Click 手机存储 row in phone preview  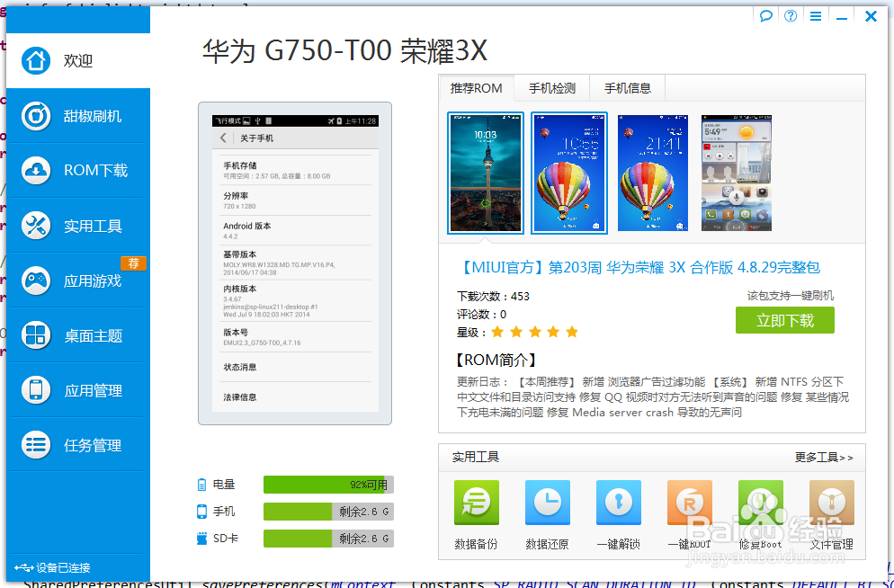pyautogui.click(x=295, y=170)
